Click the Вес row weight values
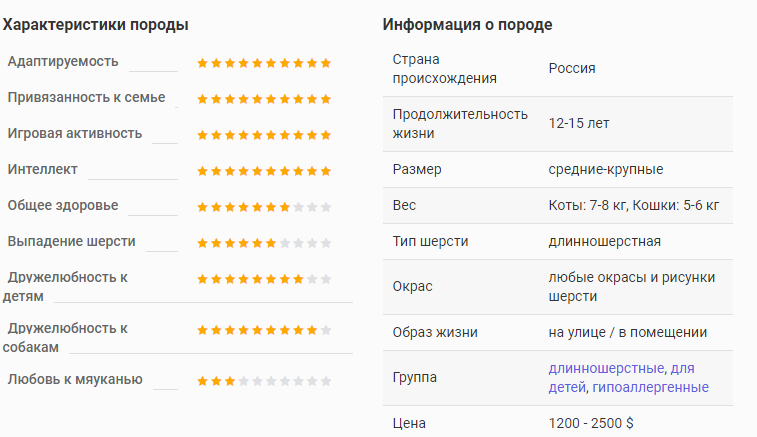757x437 pixels. click(x=634, y=206)
